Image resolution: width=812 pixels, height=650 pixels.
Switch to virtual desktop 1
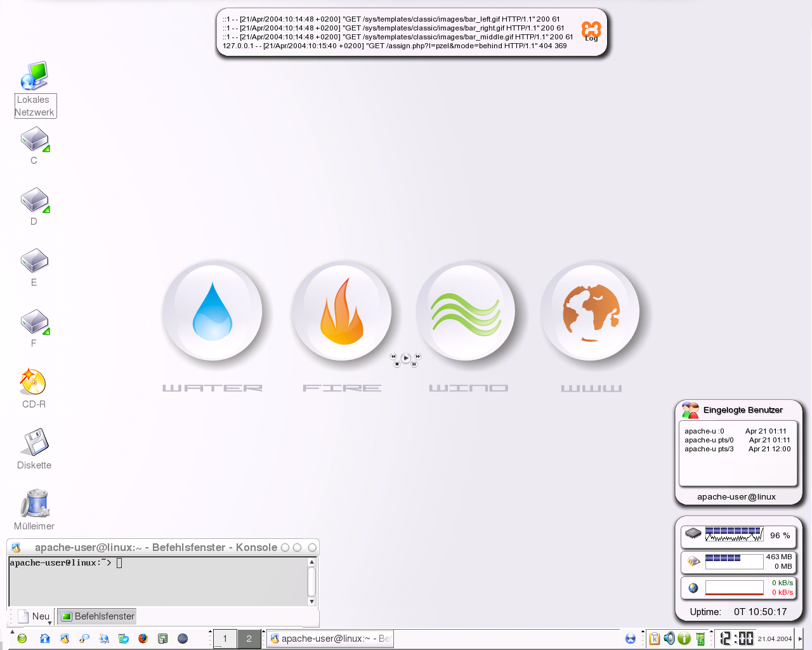pos(225,639)
